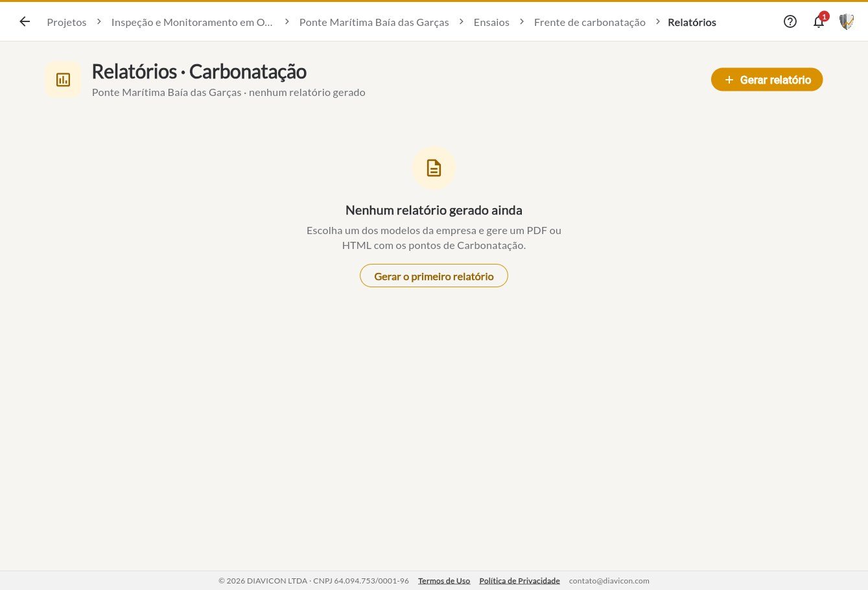868x590 pixels.
Task: Open the Política de Privacidade link
Action: (x=519, y=581)
